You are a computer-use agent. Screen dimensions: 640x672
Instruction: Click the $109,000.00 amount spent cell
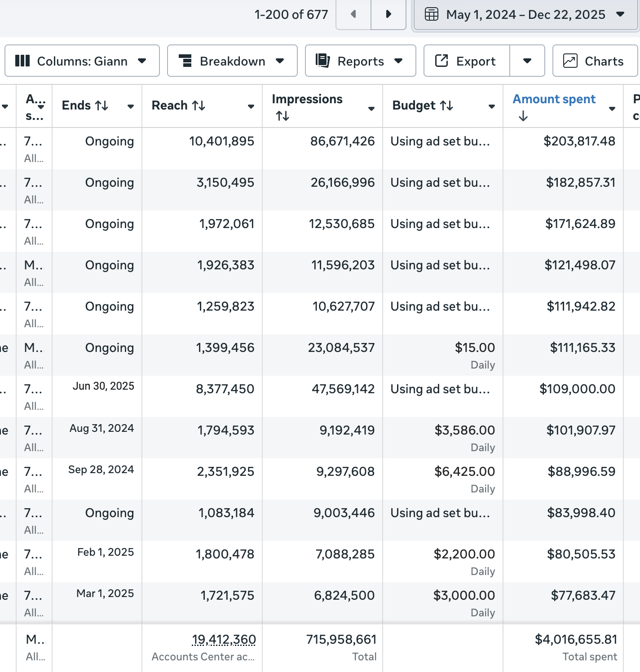pyautogui.click(x=577, y=389)
